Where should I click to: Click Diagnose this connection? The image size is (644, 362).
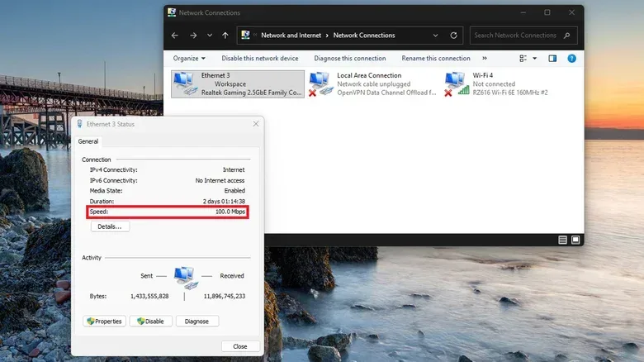(350, 59)
